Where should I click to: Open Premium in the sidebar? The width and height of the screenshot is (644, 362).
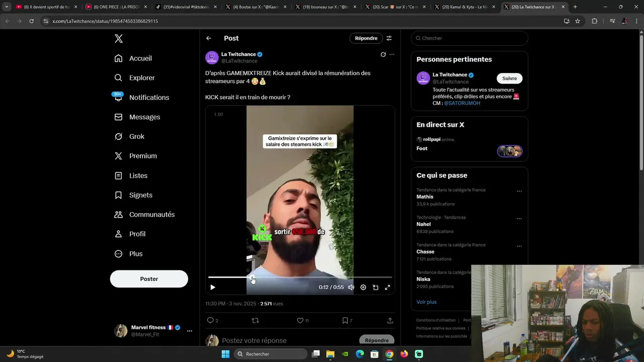click(135, 156)
